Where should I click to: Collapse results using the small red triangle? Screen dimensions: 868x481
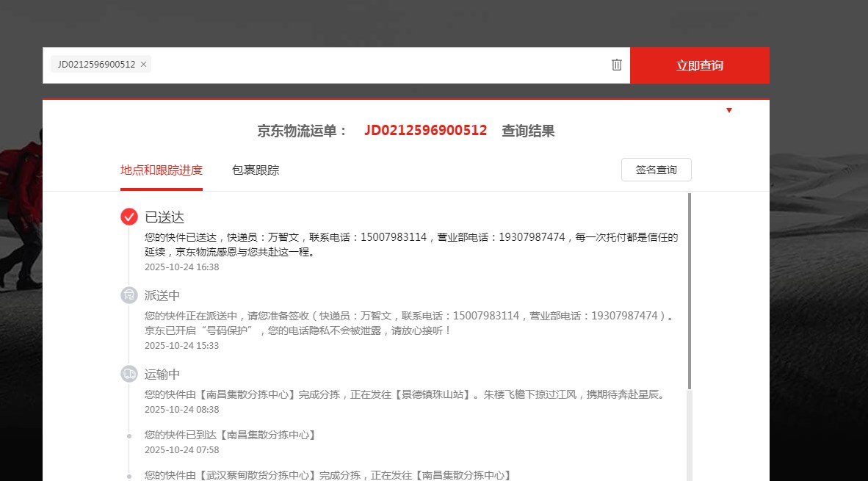point(728,110)
